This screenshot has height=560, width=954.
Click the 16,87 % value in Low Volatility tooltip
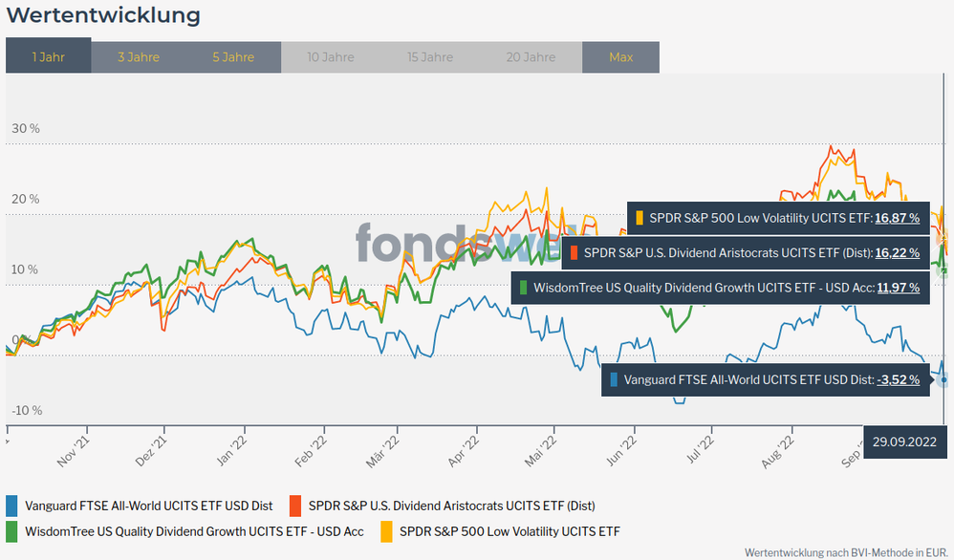[x=898, y=218]
